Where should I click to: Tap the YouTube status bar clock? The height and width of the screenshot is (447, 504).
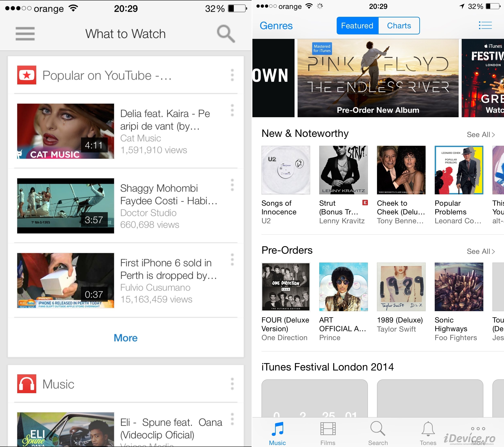tap(126, 9)
